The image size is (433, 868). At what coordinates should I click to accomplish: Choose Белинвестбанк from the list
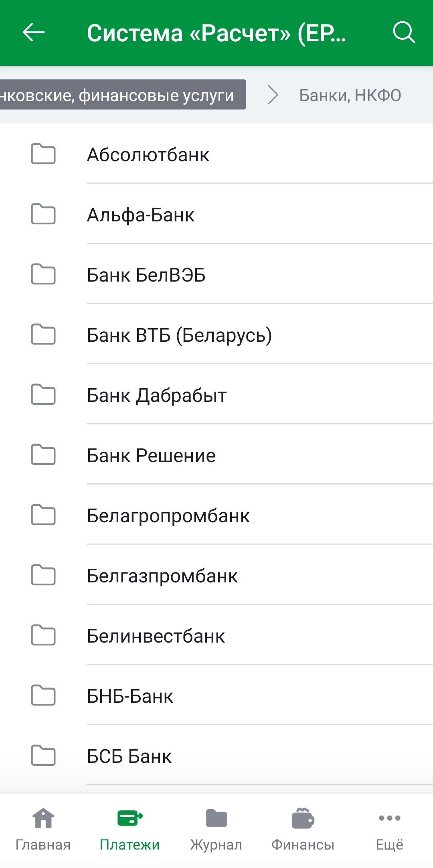tap(156, 636)
